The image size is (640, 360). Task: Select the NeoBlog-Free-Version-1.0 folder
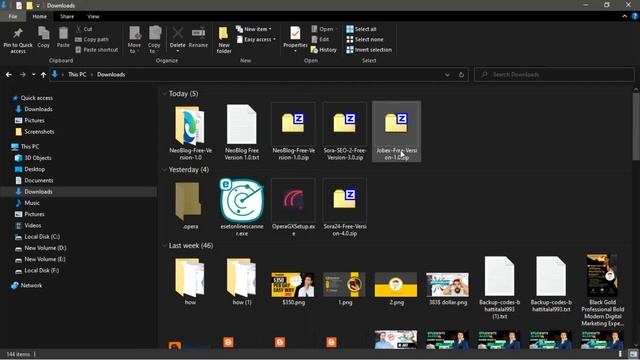coord(190,132)
